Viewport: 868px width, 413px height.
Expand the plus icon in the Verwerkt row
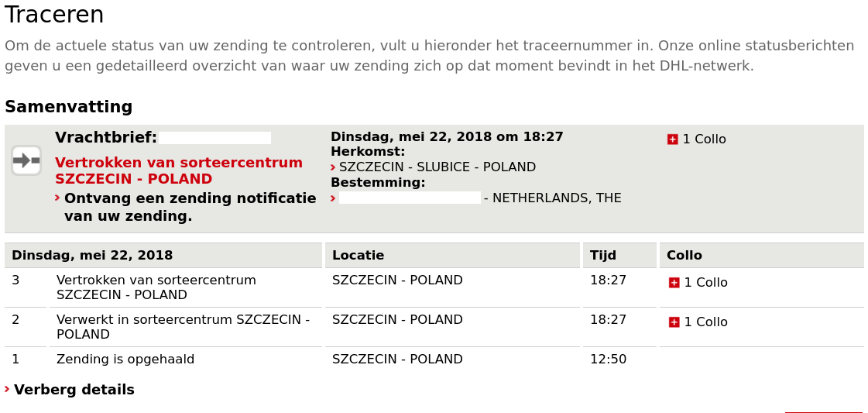[674, 322]
